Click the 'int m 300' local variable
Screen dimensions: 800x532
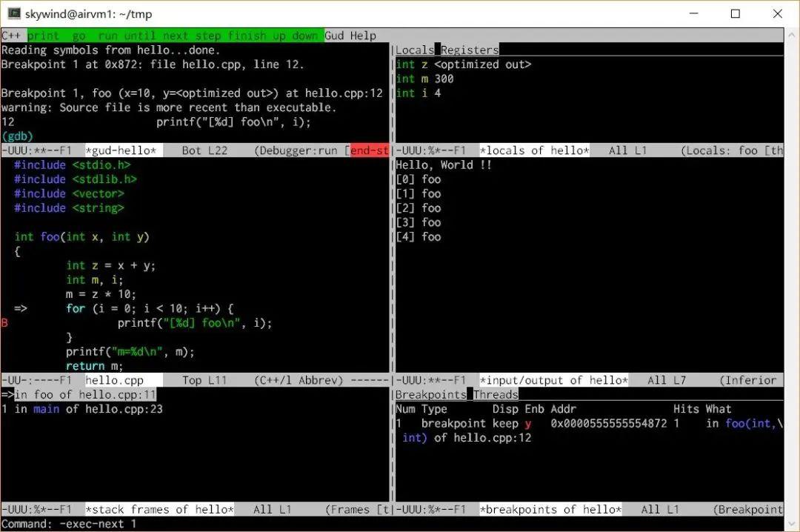click(425, 79)
